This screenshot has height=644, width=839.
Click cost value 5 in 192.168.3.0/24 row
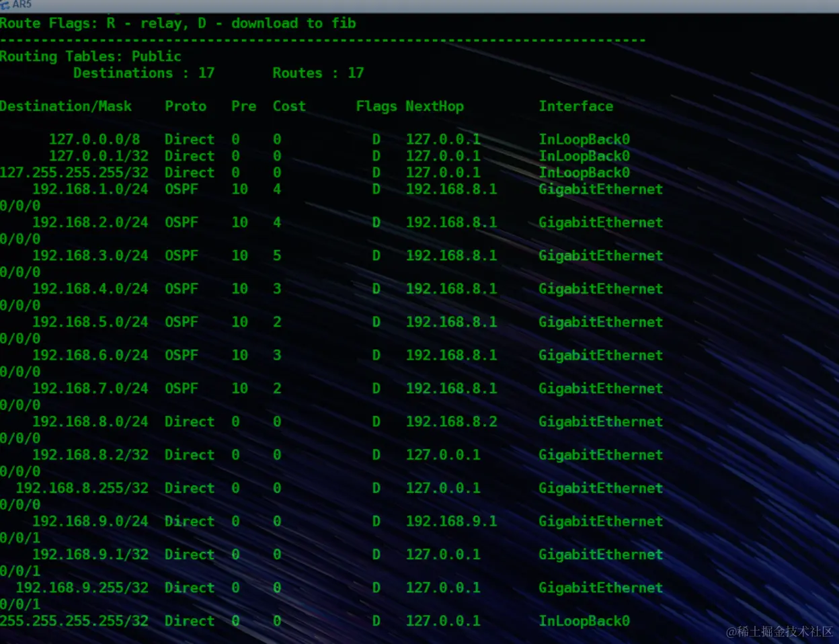click(277, 256)
